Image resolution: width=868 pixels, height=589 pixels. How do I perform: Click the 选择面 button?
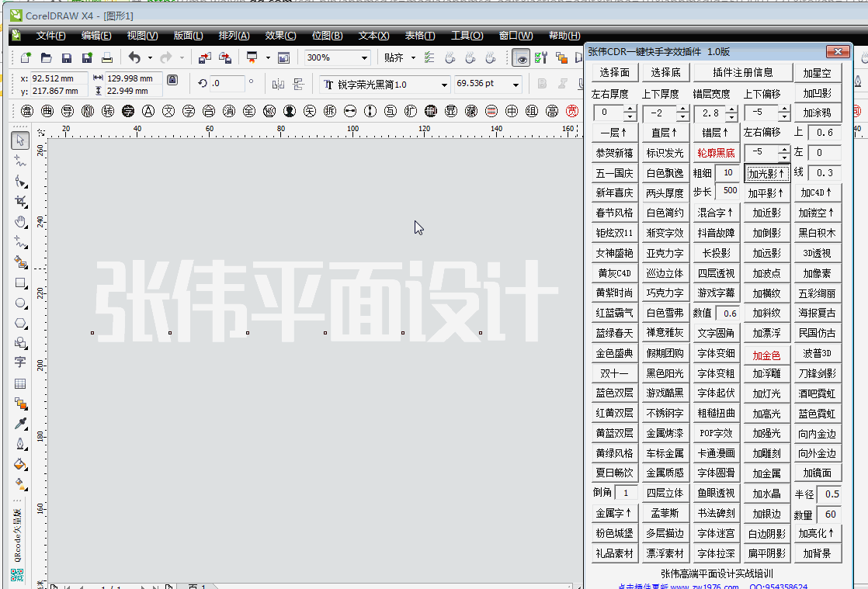point(614,72)
